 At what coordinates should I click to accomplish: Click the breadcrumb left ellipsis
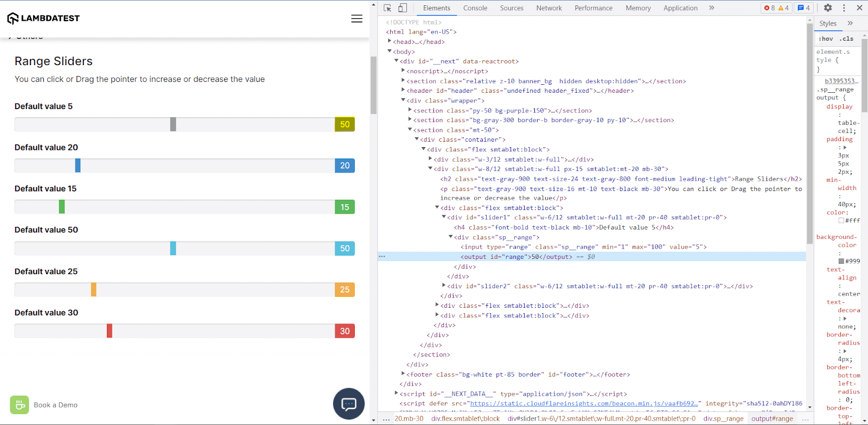(x=386, y=419)
